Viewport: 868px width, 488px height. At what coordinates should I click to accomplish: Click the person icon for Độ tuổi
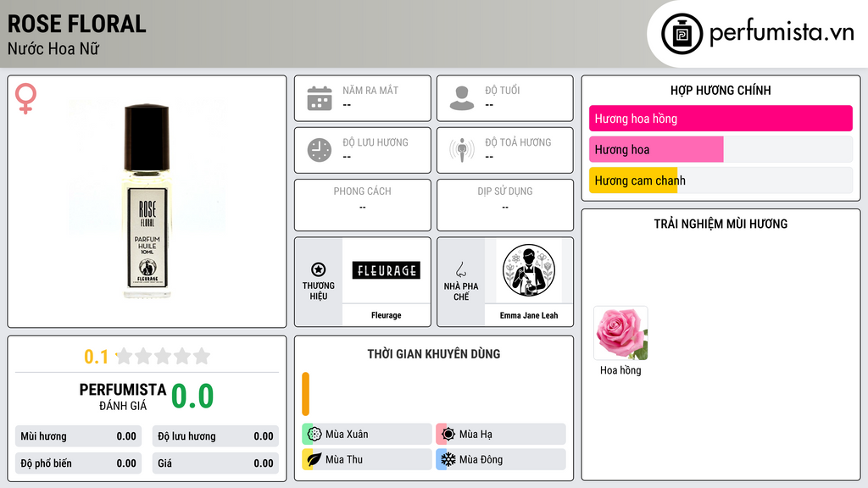point(462,98)
